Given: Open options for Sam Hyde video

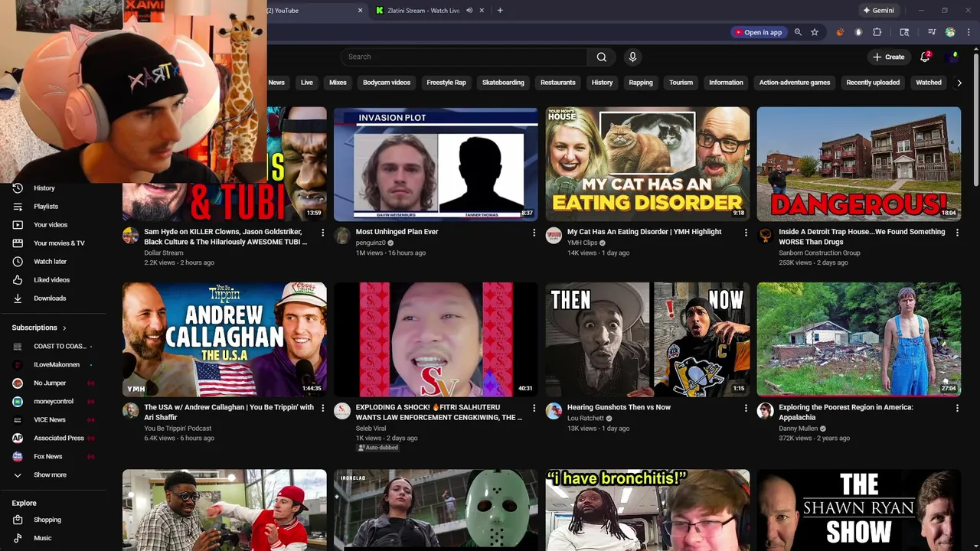Looking at the screenshot, I should pyautogui.click(x=322, y=233).
